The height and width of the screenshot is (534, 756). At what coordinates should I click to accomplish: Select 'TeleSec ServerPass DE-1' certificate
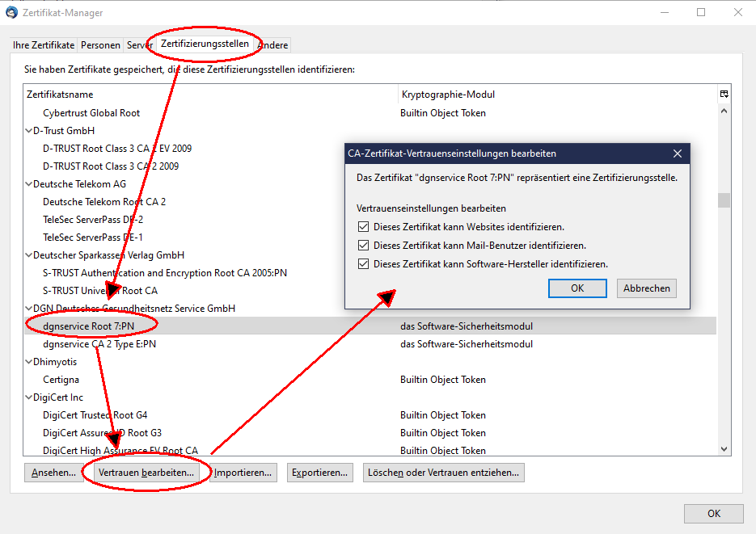click(x=92, y=238)
